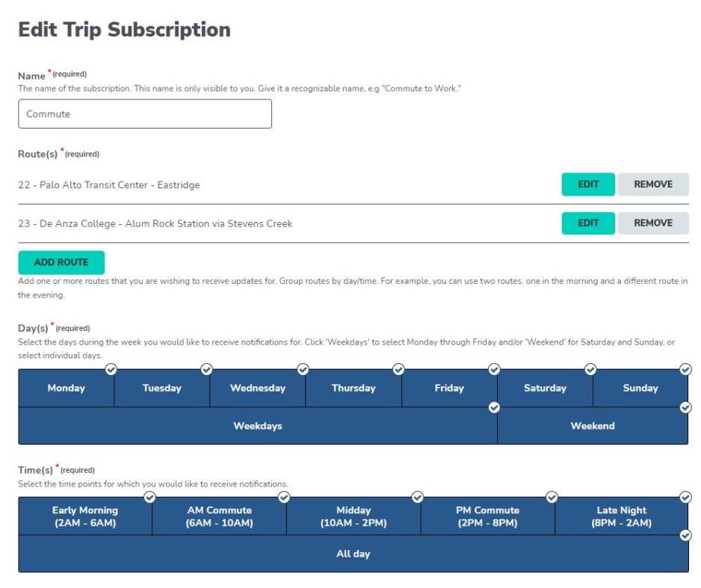Remove route 22 to Eastridge
The image size is (701, 588).
click(654, 185)
